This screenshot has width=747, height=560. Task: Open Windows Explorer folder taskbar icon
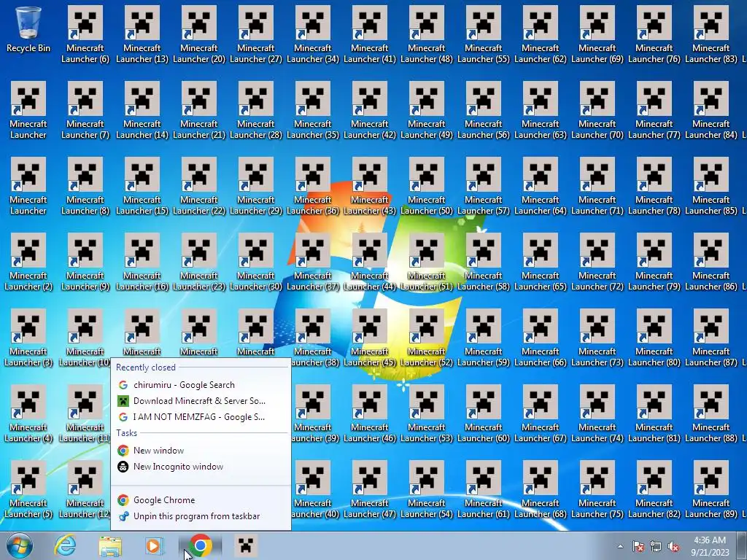[110, 545]
